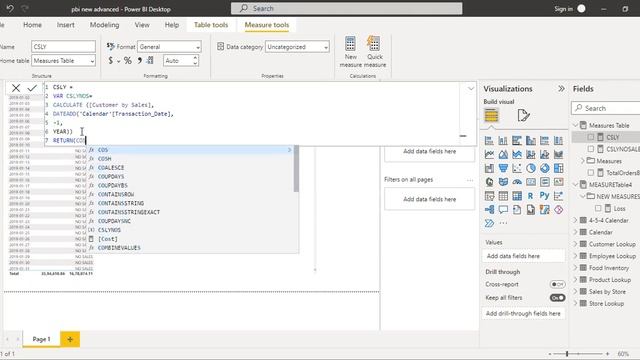Screen dimensions: 640x360
Task: Click the Quick measure button
Action: 375,52
